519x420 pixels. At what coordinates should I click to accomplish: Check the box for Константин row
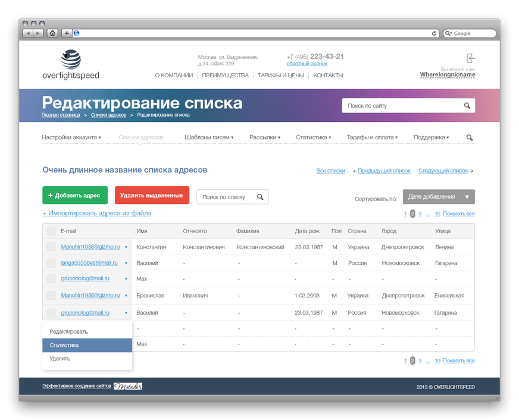coord(51,247)
